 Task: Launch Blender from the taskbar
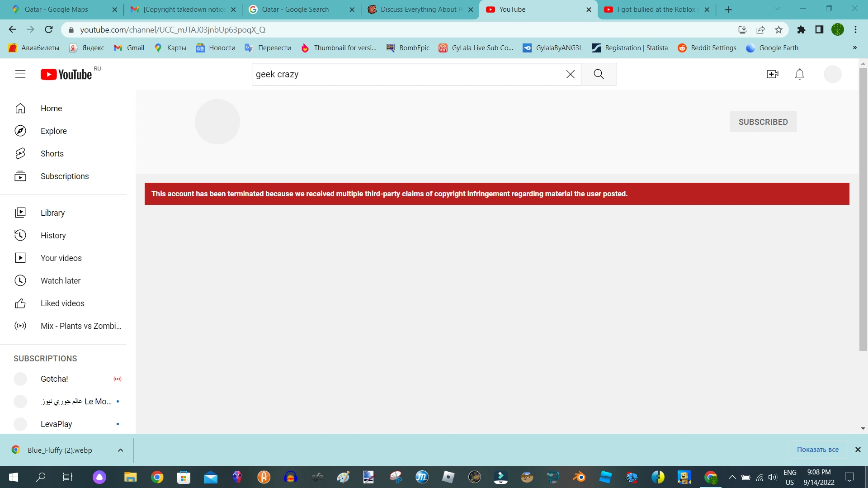click(x=579, y=477)
